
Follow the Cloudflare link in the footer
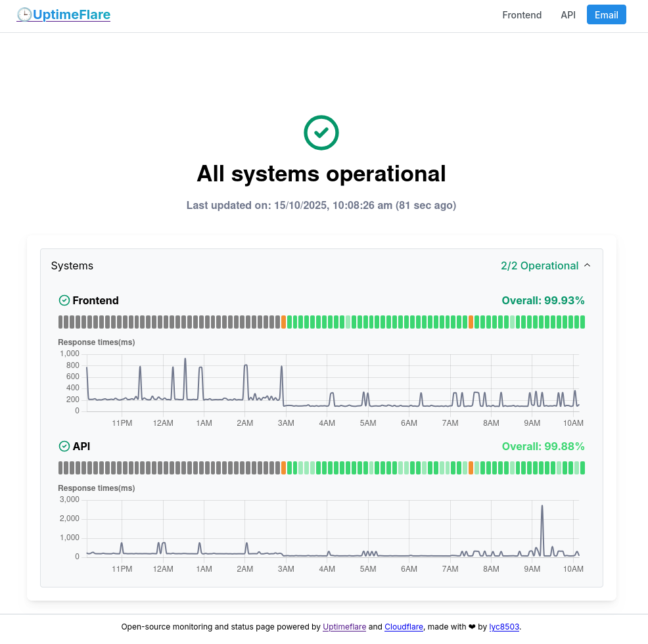pos(404,627)
